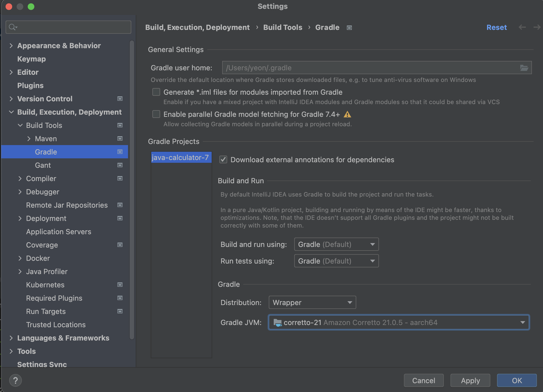The width and height of the screenshot is (543, 392).
Task: Click the Apply button
Action: click(470, 380)
